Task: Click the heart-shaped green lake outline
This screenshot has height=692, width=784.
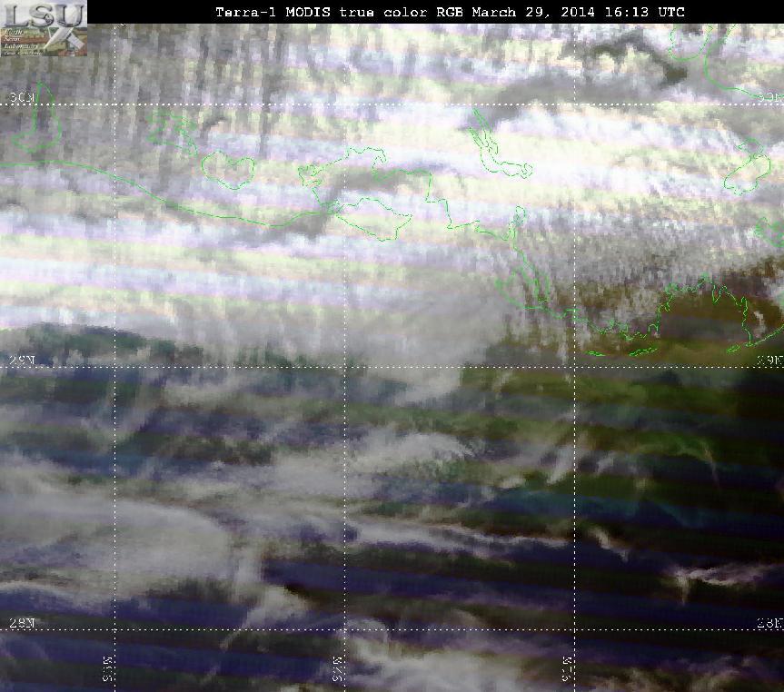Action: [228, 169]
